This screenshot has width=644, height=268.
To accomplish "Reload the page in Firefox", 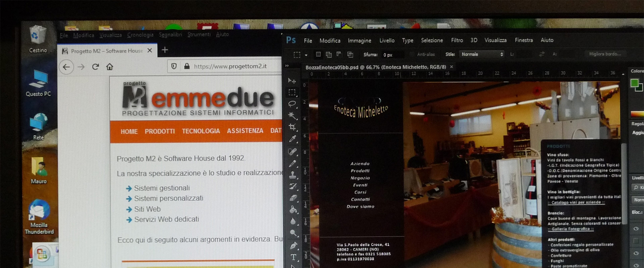I will point(95,67).
